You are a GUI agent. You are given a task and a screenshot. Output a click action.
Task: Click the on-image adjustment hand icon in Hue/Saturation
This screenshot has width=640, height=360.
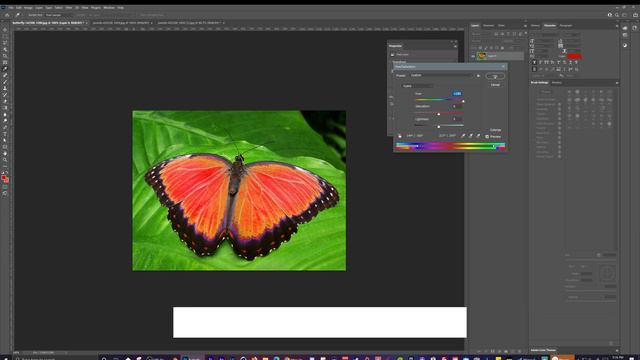click(x=400, y=136)
